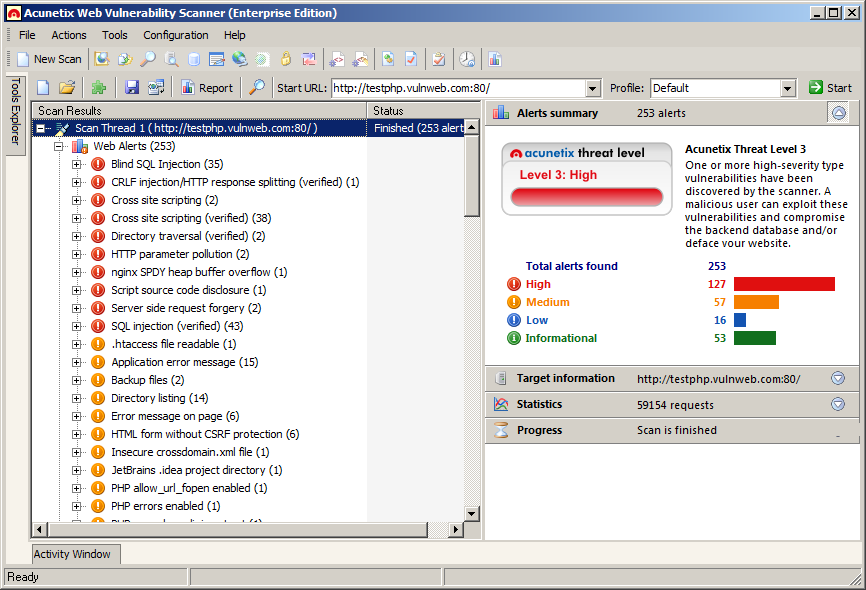Click the Low alerts label
The height and width of the screenshot is (590, 866).
537,320
